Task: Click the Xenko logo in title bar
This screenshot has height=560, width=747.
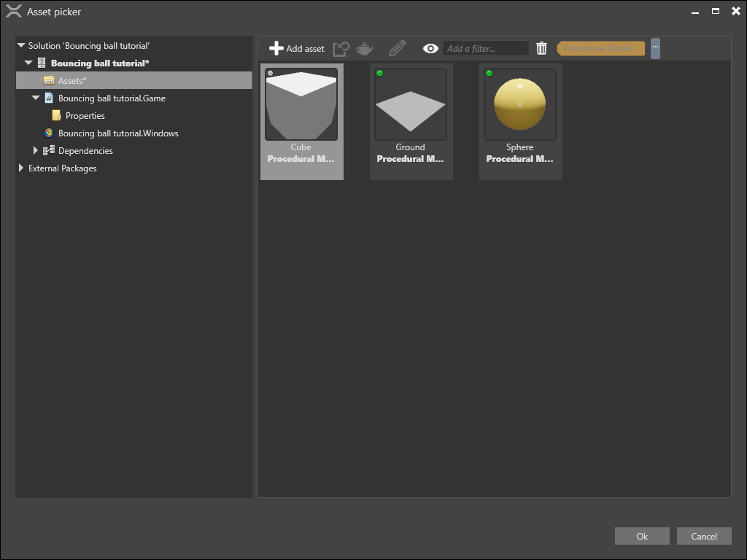Action: pos(13,12)
